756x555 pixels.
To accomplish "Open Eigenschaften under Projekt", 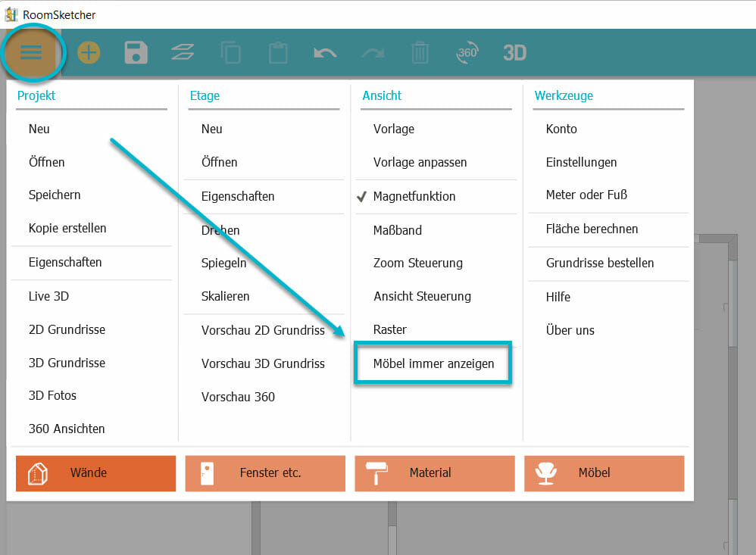I will click(x=65, y=263).
